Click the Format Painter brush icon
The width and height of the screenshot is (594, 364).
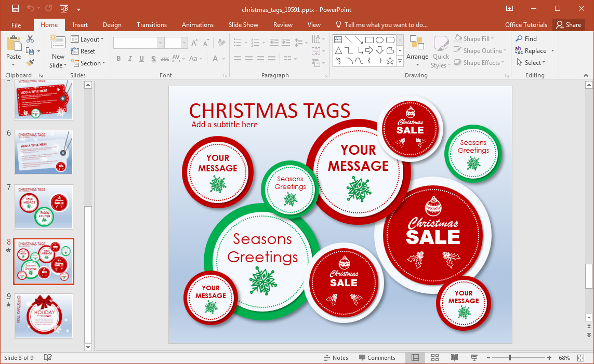click(30, 62)
